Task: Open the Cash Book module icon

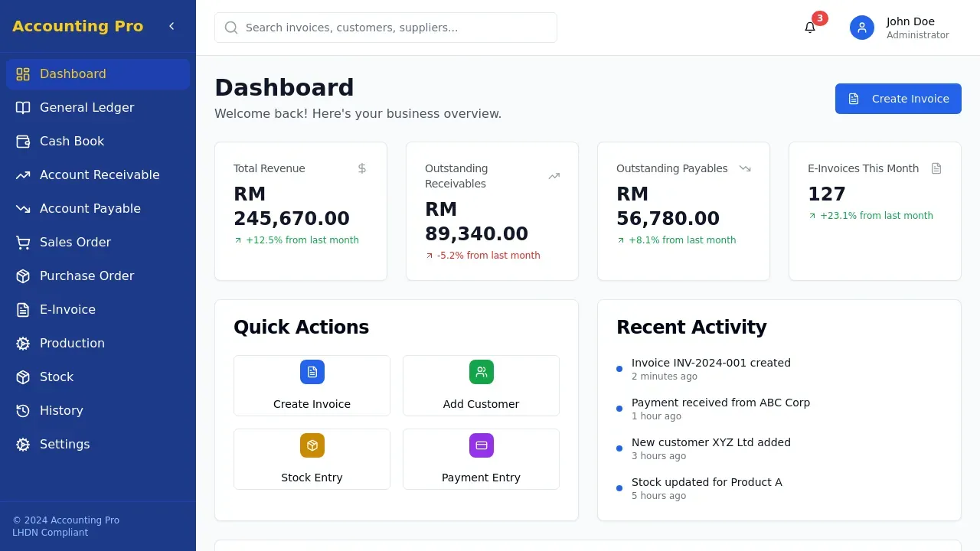Action: coord(22,141)
